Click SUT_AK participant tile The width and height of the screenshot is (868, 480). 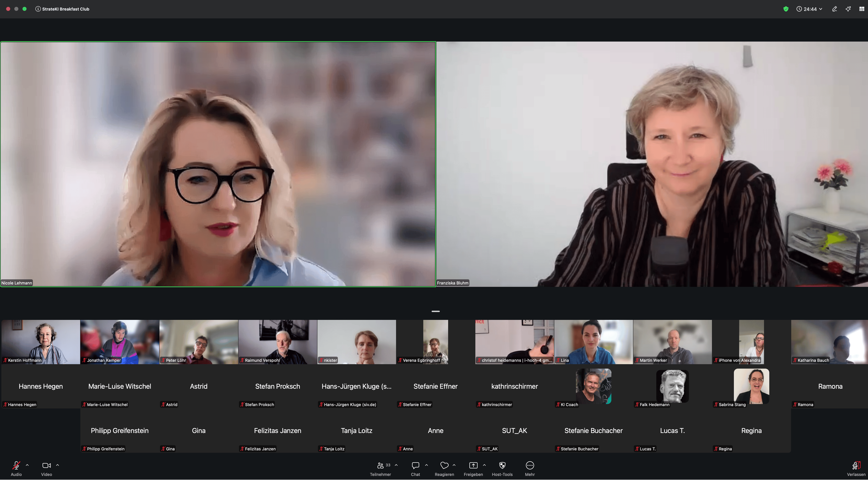[x=515, y=431]
